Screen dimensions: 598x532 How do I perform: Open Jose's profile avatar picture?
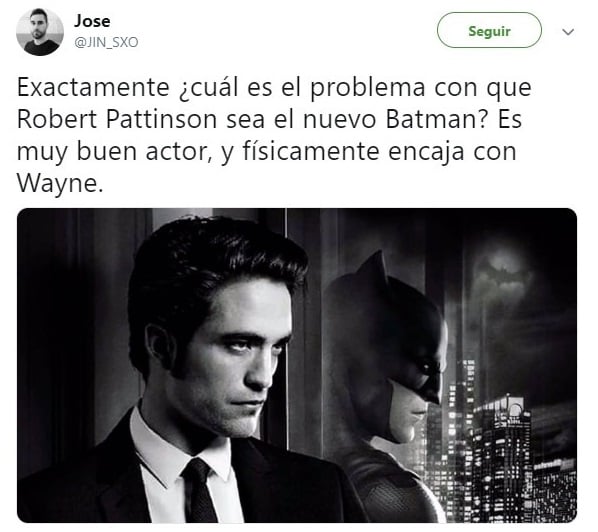coord(40,32)
